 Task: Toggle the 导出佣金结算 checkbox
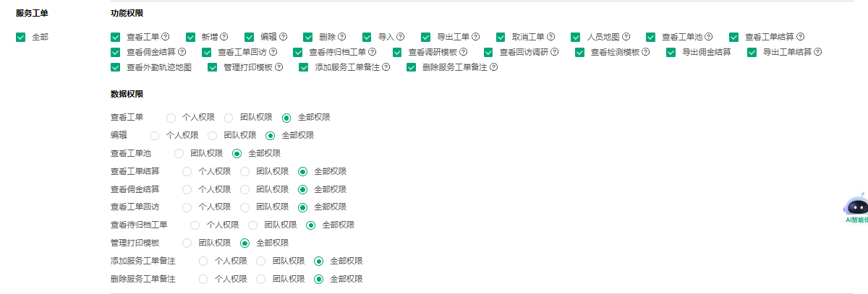(x=671, y=52)
